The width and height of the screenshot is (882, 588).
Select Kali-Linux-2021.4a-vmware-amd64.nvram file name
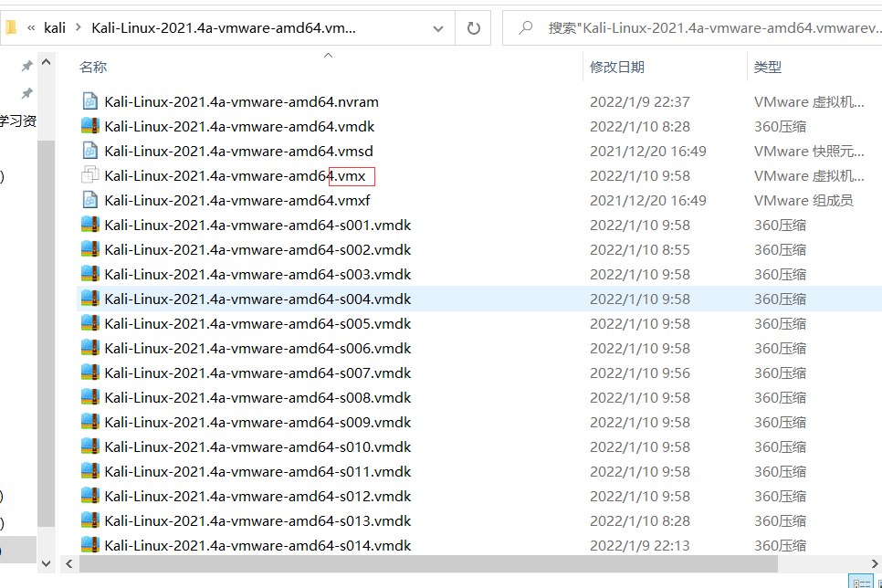click(241, 102)
